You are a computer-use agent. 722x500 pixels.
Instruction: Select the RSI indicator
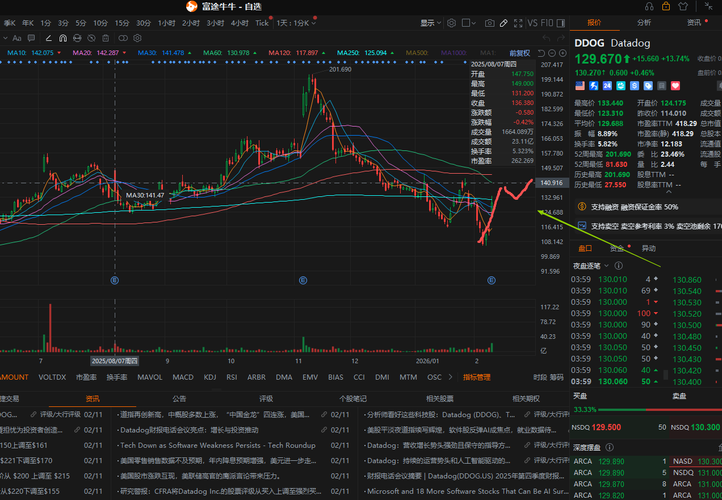[232, 377]
